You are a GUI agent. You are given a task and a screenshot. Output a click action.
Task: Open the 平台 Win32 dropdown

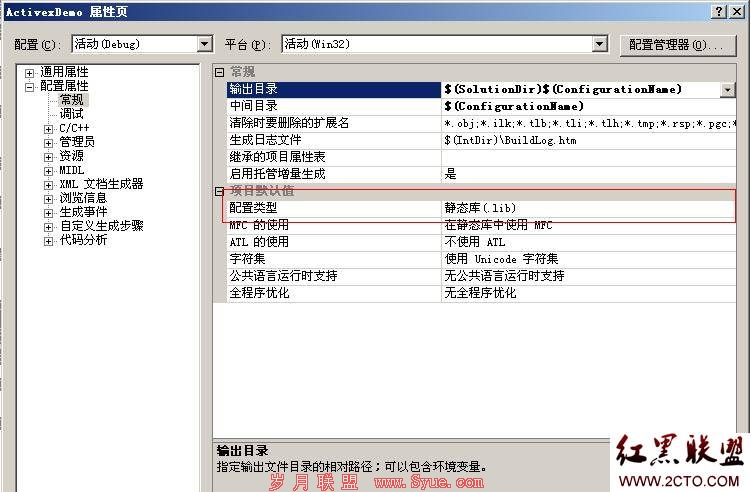coord(599,44)
